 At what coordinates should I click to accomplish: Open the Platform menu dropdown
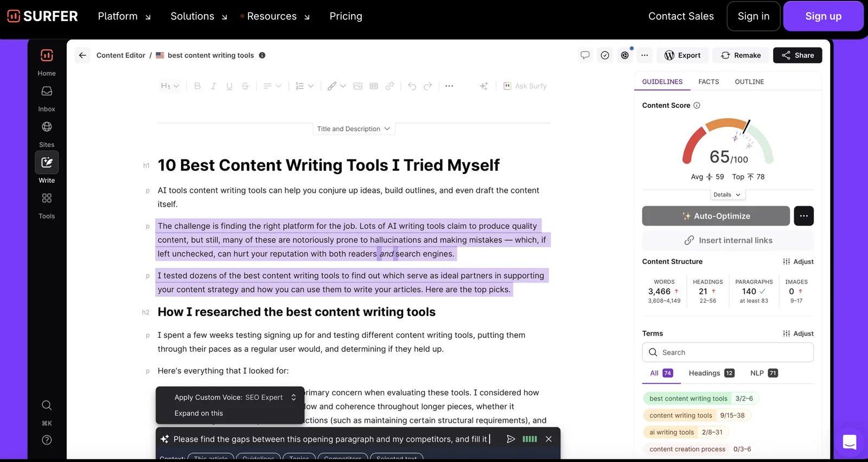coord(124,16)
